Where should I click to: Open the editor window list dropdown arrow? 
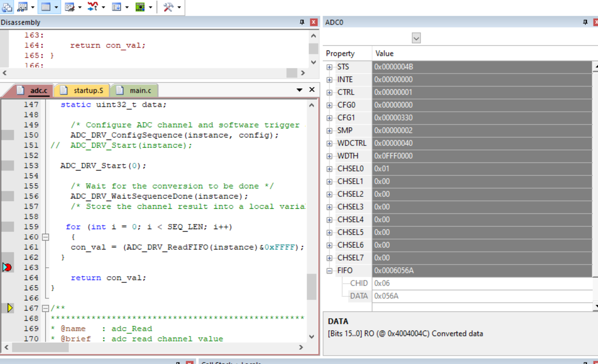click(x=300, y=90)
